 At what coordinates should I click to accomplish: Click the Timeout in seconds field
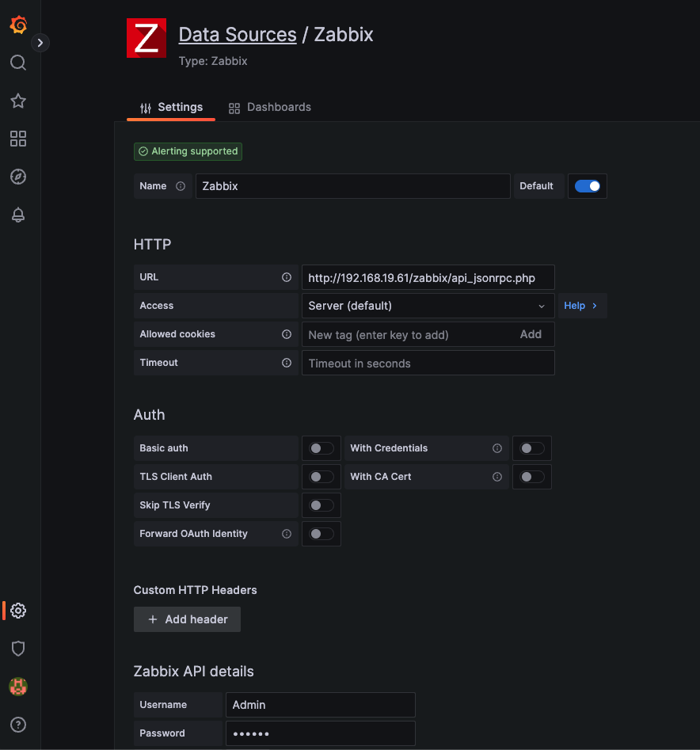[428, 363]
